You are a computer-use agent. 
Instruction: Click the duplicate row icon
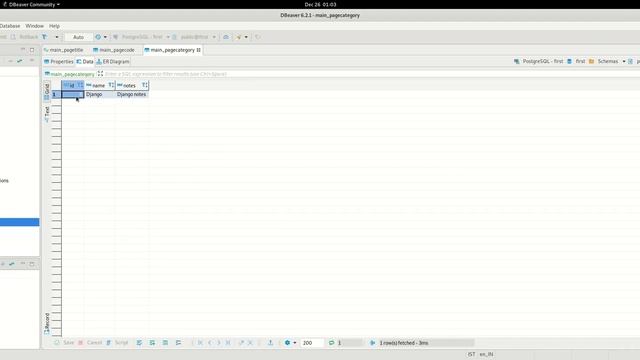pyautogui.click(x=165, y=342)
